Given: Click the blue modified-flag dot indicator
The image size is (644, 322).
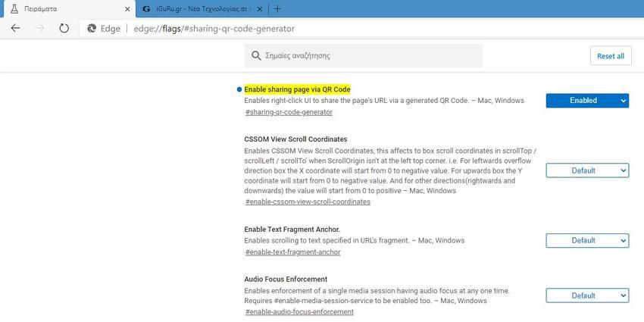Looking at the screenshot, I should click(x=239, y=89).
